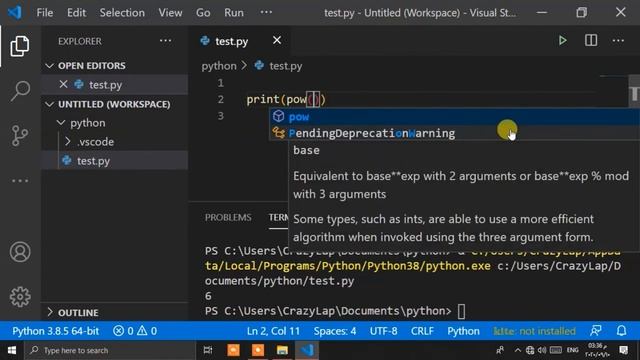Screen dimensions: 640x360
Task: Open Task View on taskbar
Action: 208,350
